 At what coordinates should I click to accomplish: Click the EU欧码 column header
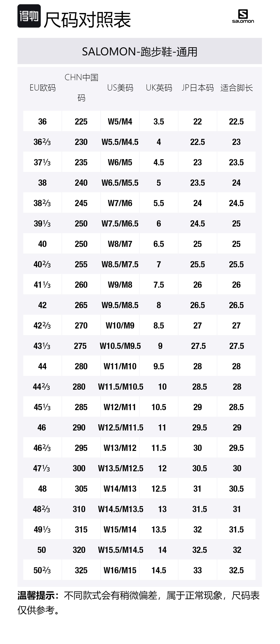[42, 88]
